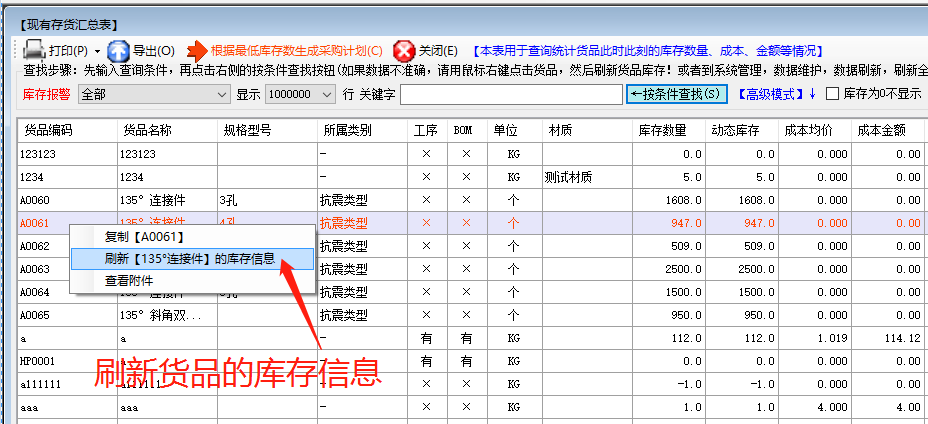Toggle 库存为0不显示 checkbox

(x=832, y=94)
